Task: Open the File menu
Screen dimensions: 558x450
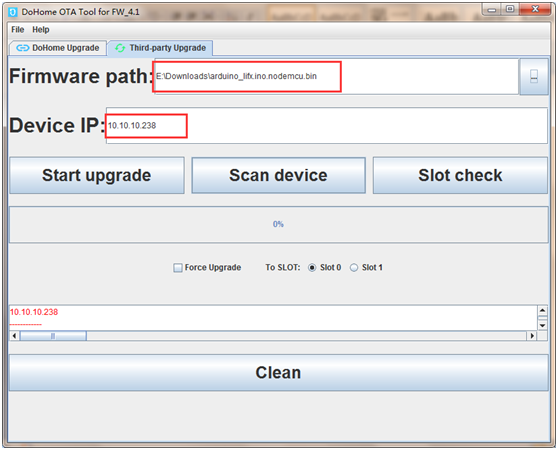Action: click(17, 30)
